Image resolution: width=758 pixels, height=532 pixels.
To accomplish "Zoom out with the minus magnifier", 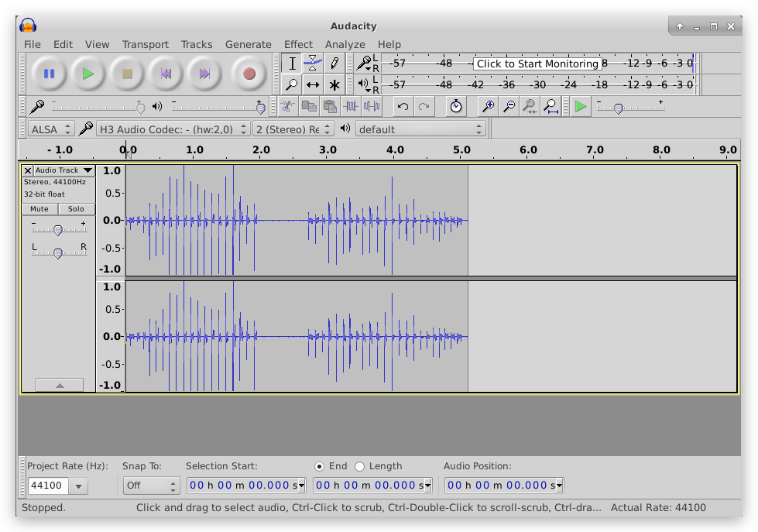I will pyautogui.click(x=509, y=106).
